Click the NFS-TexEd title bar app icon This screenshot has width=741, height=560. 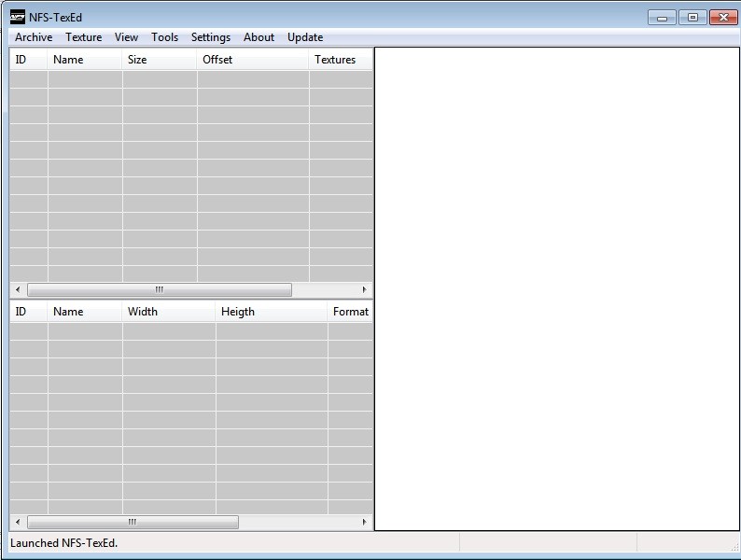pos(17,17)
